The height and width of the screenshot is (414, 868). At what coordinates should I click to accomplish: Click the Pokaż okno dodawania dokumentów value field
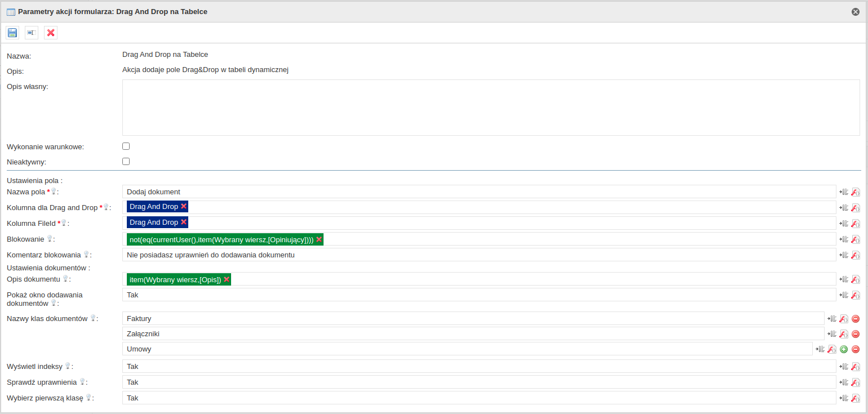click(x=479, y=295)
